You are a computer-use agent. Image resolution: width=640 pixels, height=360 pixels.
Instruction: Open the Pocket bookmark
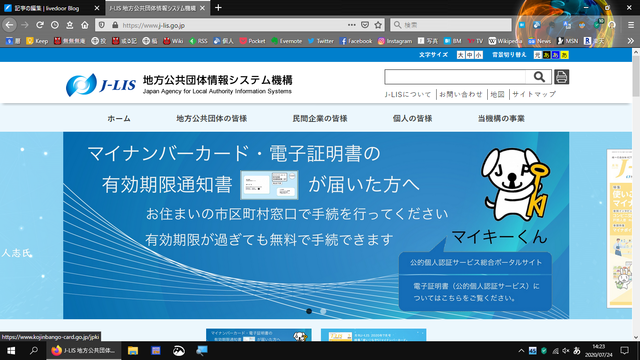click(x=252, y=41)
